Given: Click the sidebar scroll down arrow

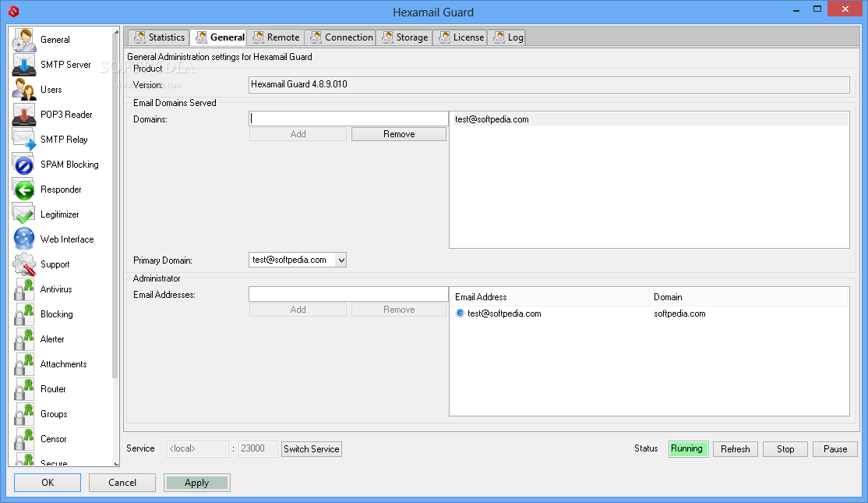Looking at the screenshot, I should (115, 463).
